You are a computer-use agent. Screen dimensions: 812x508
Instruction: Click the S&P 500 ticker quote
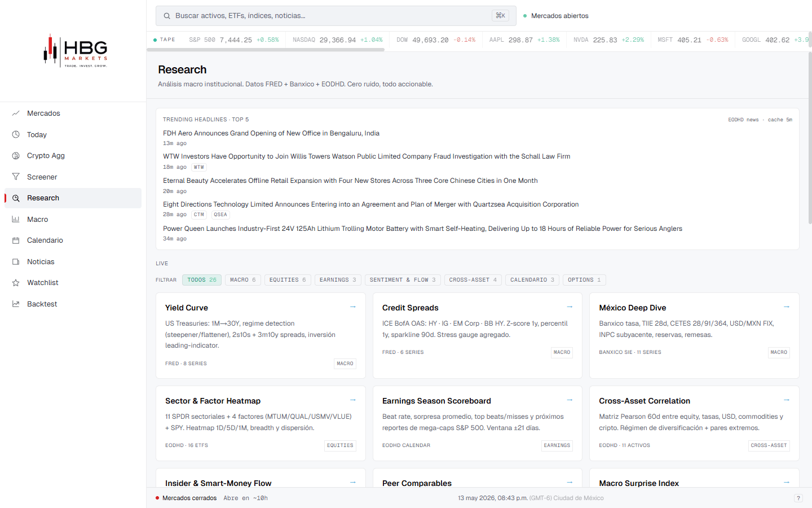point(234,40)
